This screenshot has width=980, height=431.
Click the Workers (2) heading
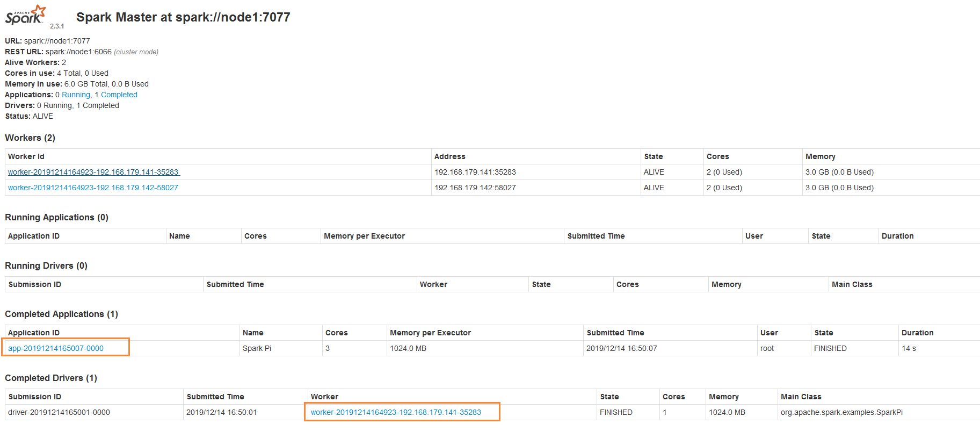click(30, 138)
